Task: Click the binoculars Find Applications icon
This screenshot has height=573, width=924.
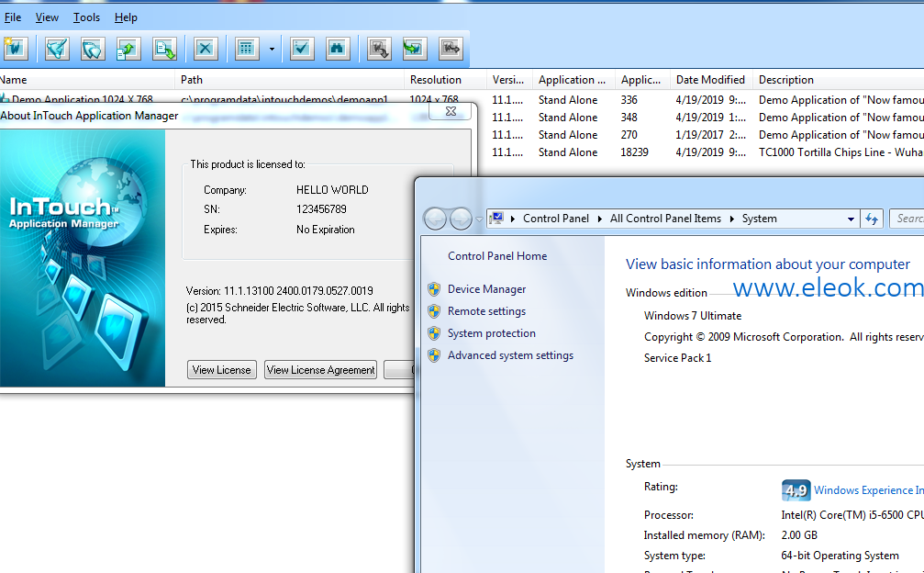Action: 337,49
